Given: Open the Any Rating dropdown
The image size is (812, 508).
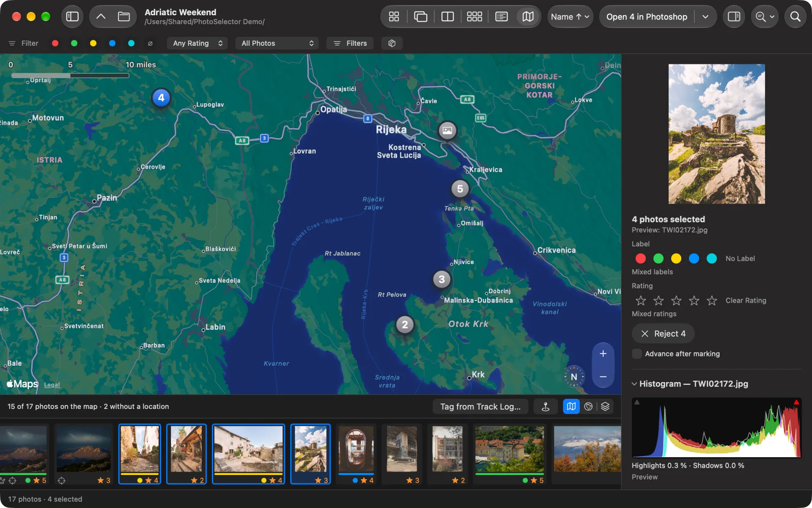Looking at the screenshot, I should click(x=198, y=43).
